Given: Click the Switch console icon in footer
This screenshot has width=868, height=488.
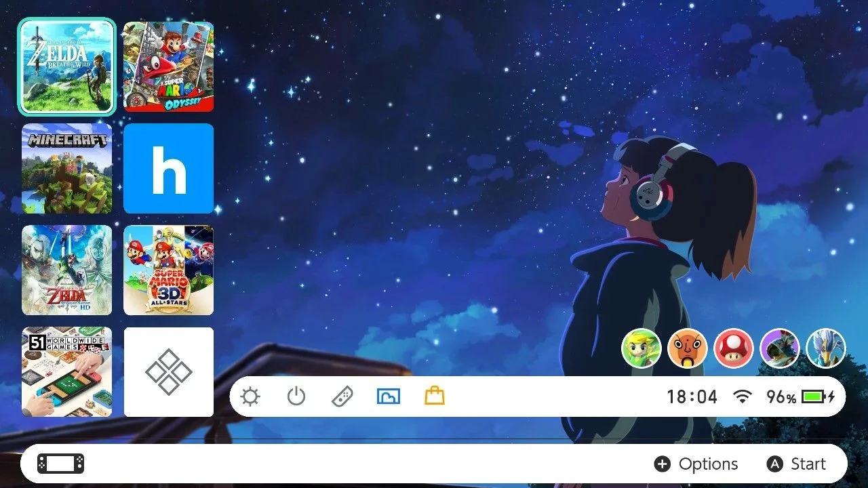Looking at the screenshot, I should (x=61, y=464).
